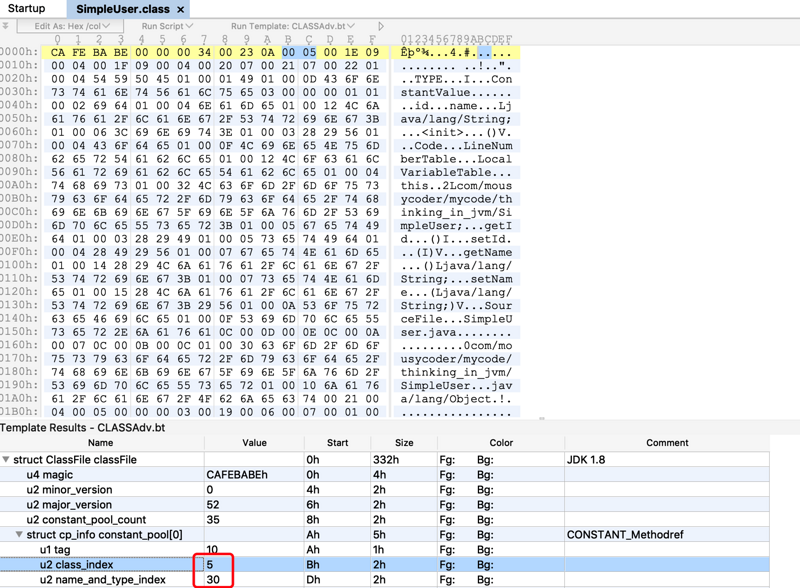The height and width of the screenshot is (588, 800).
Task: Click the value 5 of class_index
Action: [x=210, y=565]
